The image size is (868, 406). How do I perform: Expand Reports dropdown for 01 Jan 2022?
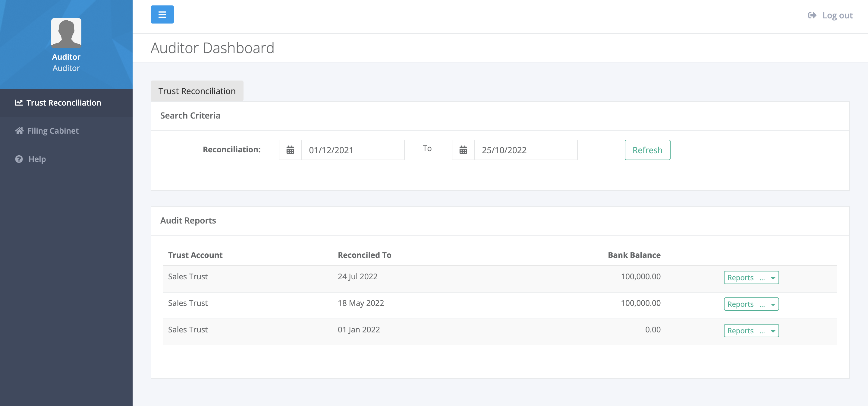click(751, 331)
